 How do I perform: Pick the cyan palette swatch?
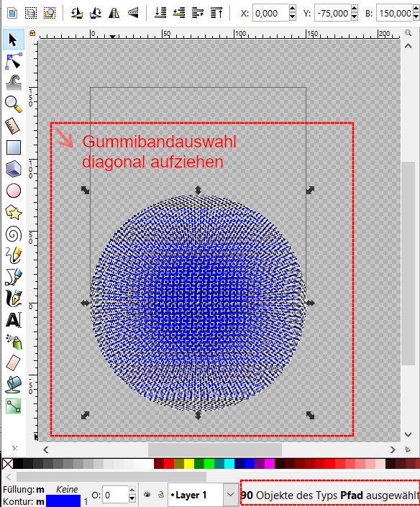click(x=229, y=464)
